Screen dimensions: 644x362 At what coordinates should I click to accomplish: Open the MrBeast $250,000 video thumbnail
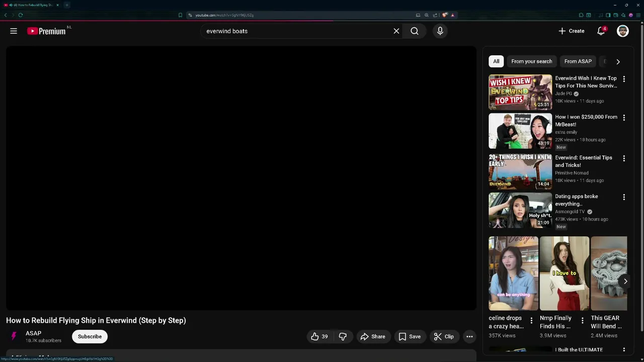pyautogui.click(x=520, y=131)
